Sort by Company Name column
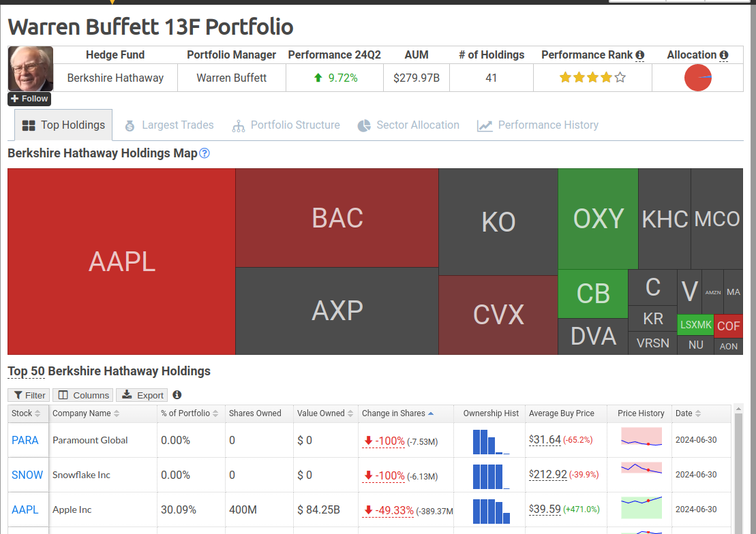This screenshot has width=756, height=534. tap(86, 413)
